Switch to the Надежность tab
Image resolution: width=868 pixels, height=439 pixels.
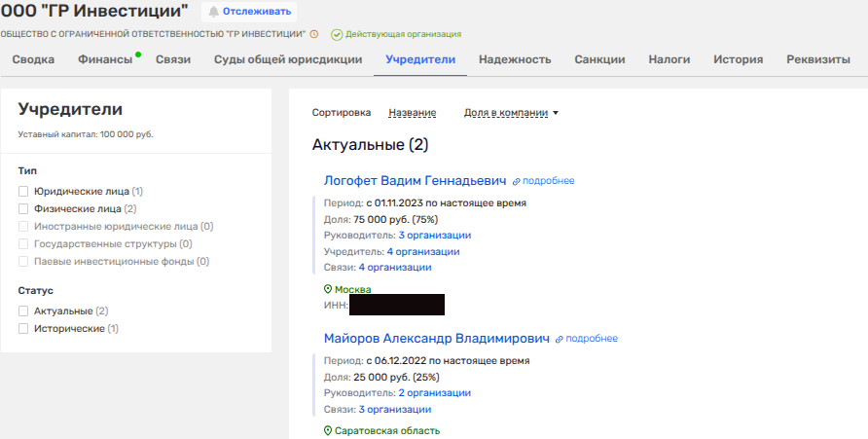click(x=515, y=59)
